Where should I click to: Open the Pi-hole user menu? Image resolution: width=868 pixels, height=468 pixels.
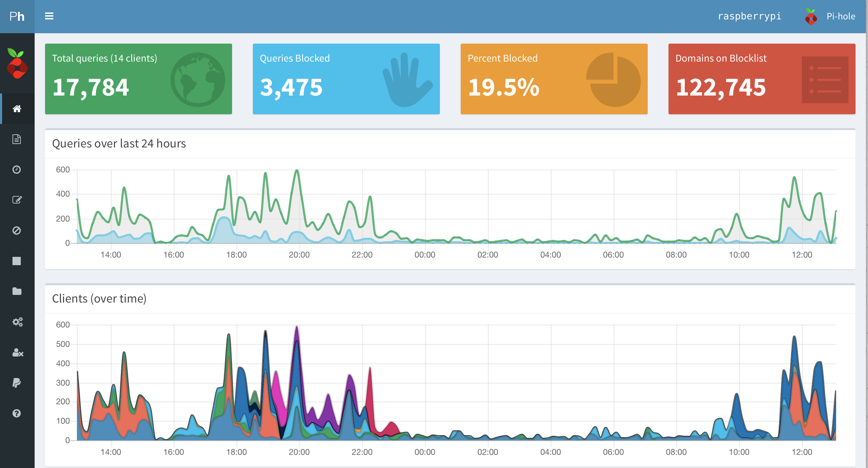pyautogui.click(x=831, y=16)
